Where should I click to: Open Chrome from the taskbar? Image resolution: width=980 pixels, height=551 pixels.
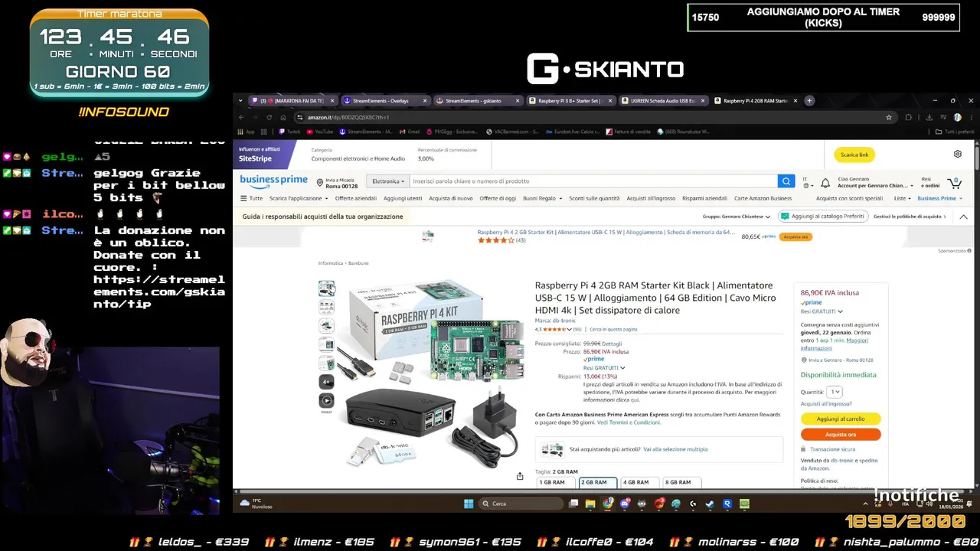click(x=608, y=504)
